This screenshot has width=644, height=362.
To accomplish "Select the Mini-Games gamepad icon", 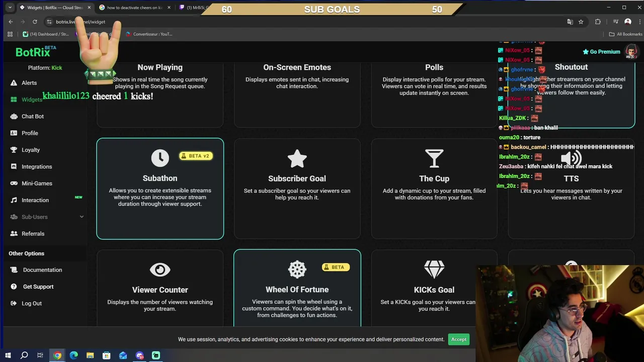I will (x=14, y=184).
